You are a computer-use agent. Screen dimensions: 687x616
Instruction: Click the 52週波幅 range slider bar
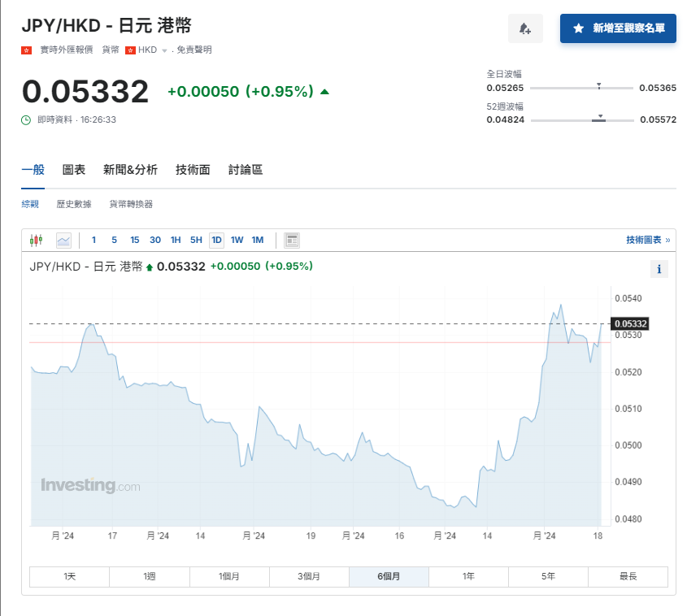point(581,120)
